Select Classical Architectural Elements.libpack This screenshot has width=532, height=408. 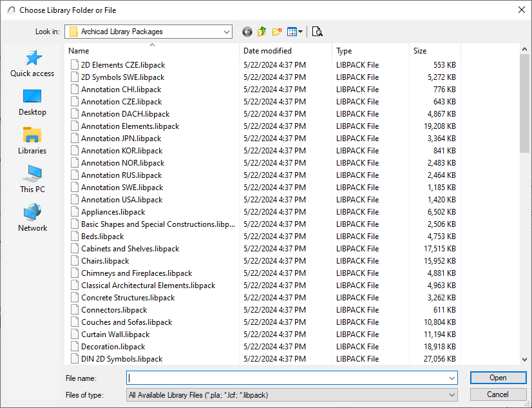point(148,286)
